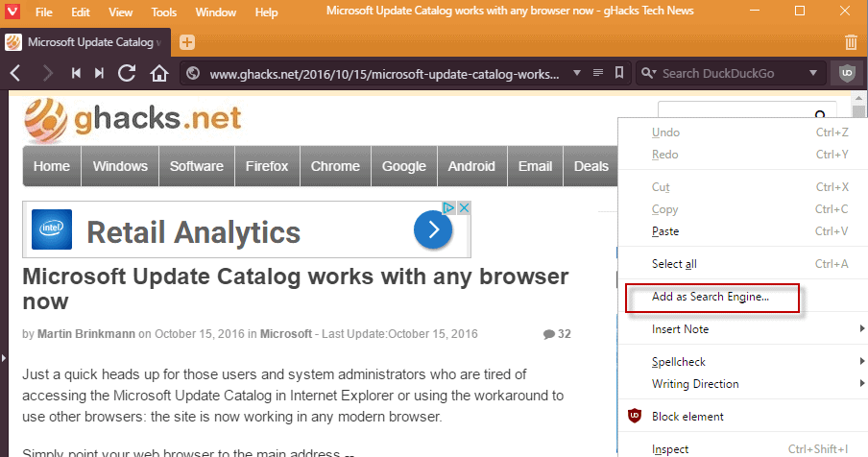Viewport: 868px width, 457px height.
Task: Click the article headline text
Action: point(295,289)
